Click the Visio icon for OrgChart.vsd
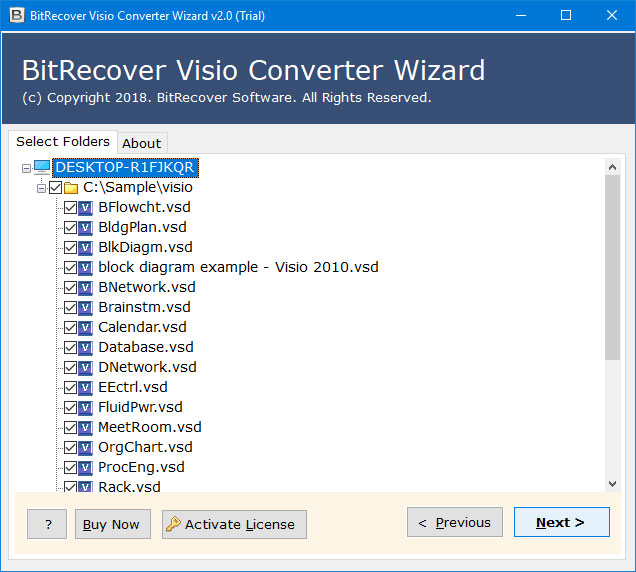The height and width of the screenshot is (572, 636). tap(85, 447)
